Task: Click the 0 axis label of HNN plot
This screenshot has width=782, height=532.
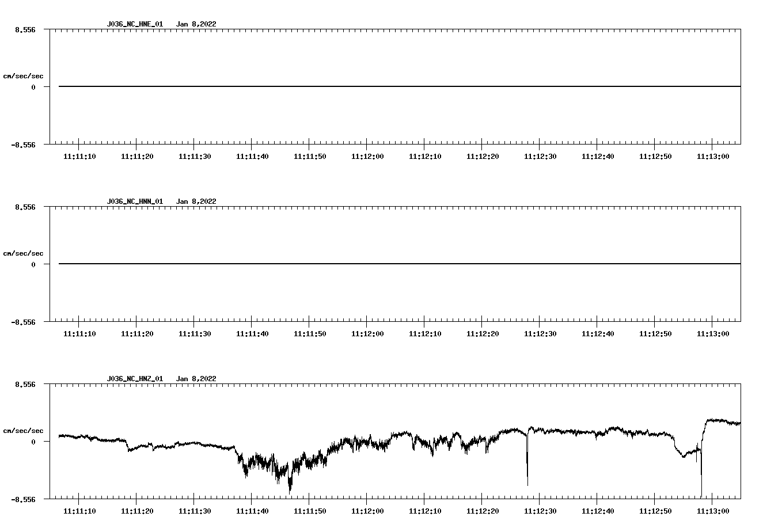Action: 33,264
